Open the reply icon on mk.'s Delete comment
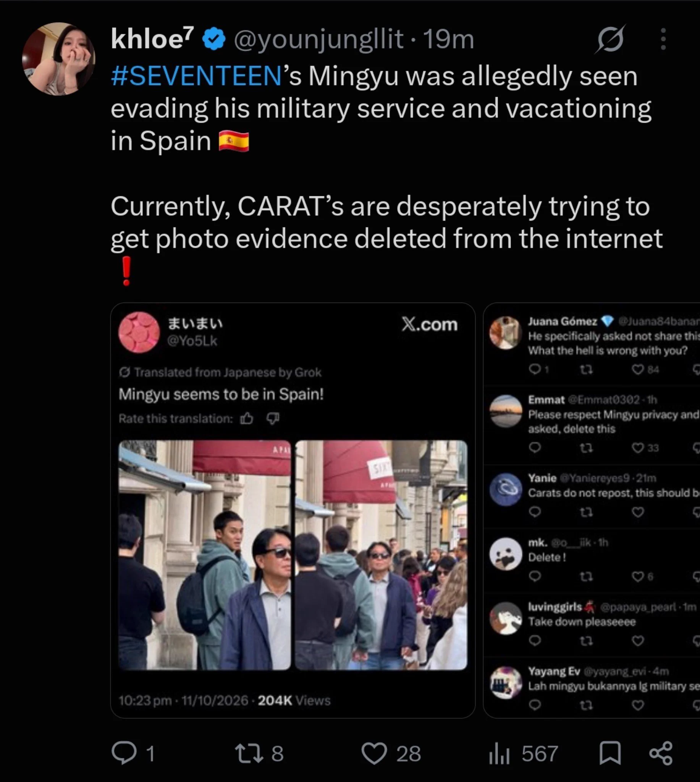The width and height of the screenshot is (700, 782). (x=535, y=576)
